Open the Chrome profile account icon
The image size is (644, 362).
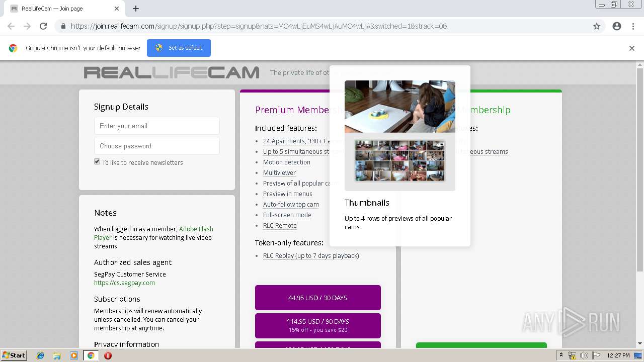tap(617, 26)
